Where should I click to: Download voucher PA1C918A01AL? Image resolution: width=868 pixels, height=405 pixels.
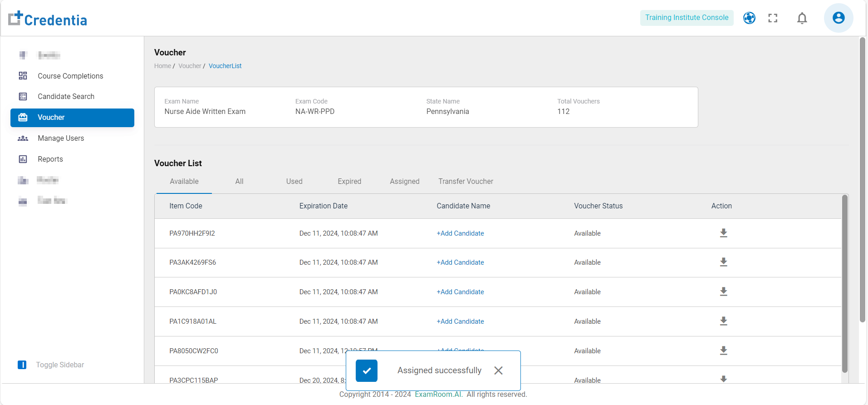point(723,321)
